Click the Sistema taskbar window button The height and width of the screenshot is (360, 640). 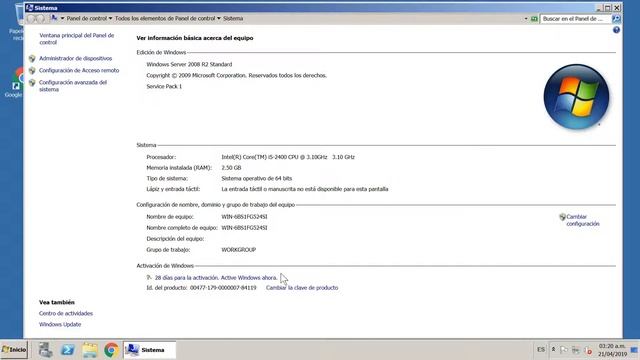click(149, 350)
